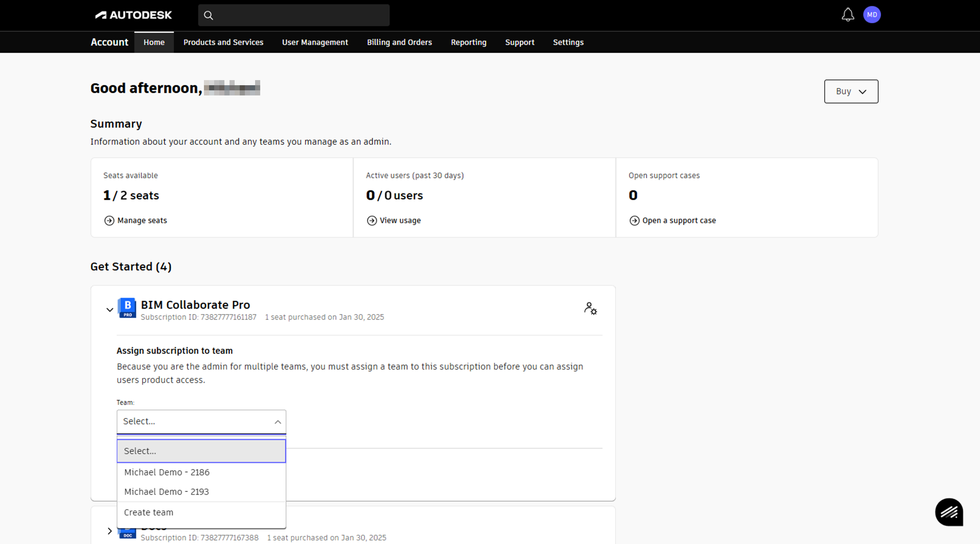Open the MD user avatar menu
This screenshot has height=544, width=980.
871,15
